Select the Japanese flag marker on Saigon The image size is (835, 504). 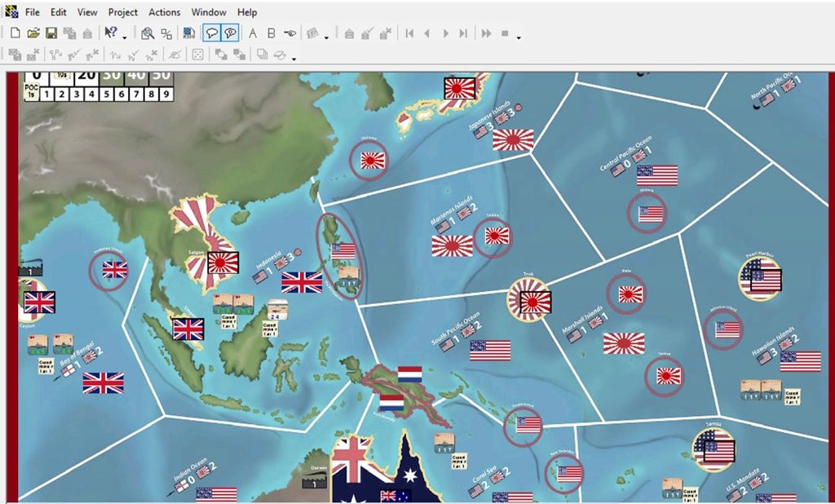(223, 263)
